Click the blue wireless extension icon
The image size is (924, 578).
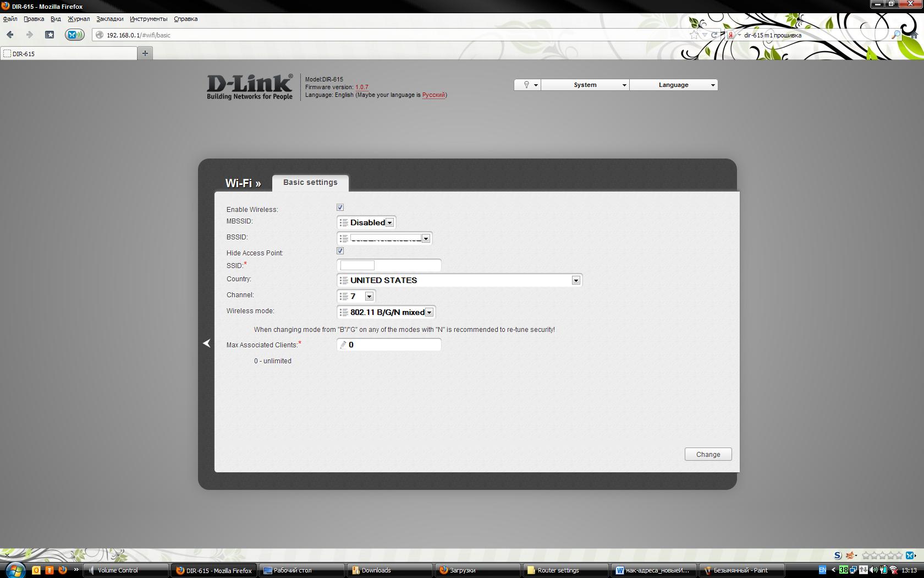tap(74, 35)
